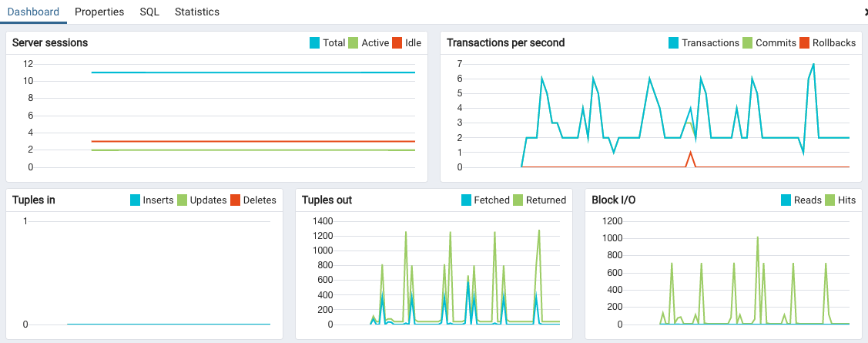Click the Updates legend swatch
This screenshot has width=868, height=343.
[x=183, y=200]
